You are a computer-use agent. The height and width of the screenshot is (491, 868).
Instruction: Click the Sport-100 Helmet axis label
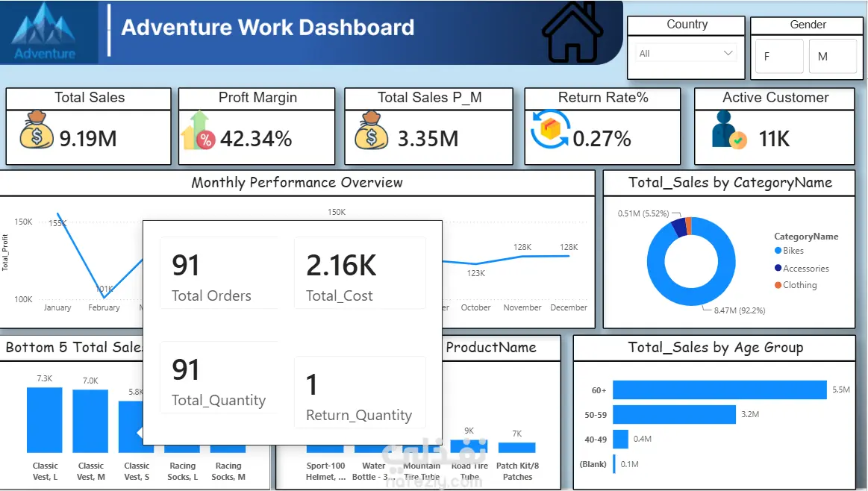point(325,471)
